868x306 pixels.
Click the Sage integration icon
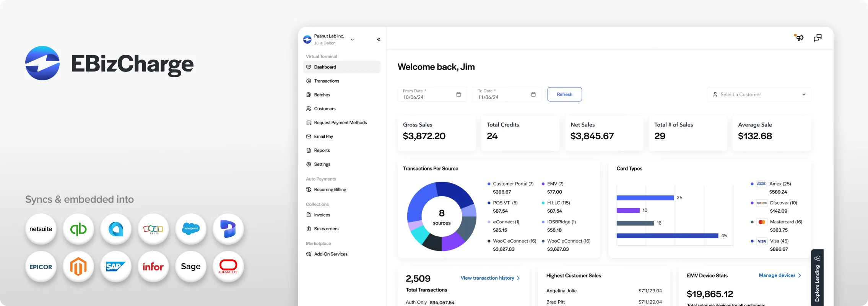(191, 267)
